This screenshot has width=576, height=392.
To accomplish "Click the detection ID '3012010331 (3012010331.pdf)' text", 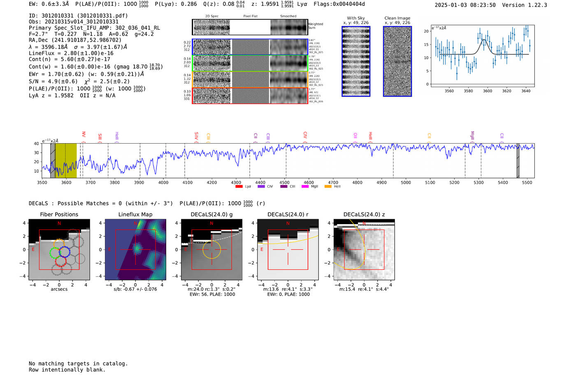I will [79, 16].
